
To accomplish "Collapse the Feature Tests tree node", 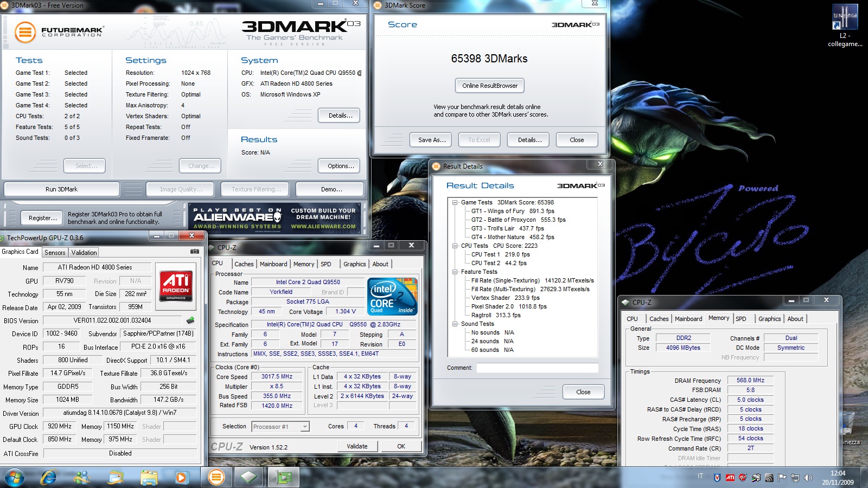I will coord(455,272).
